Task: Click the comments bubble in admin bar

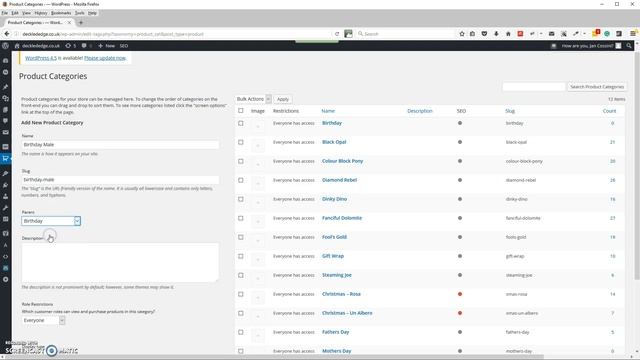Action: pos(86,46)
